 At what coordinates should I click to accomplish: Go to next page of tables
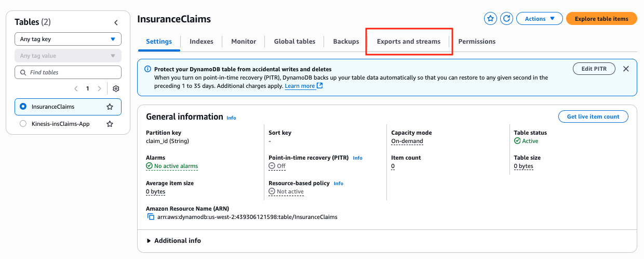(99, 89)
